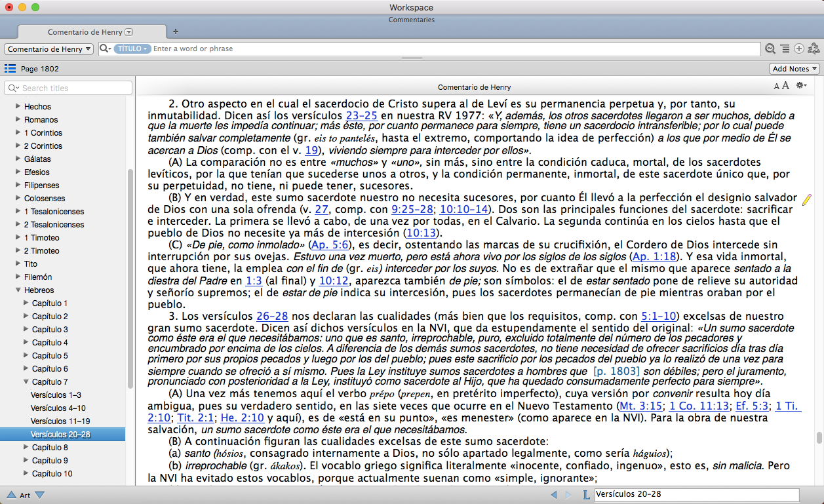Open the search magnifier options menu

(x=105, y=48)
